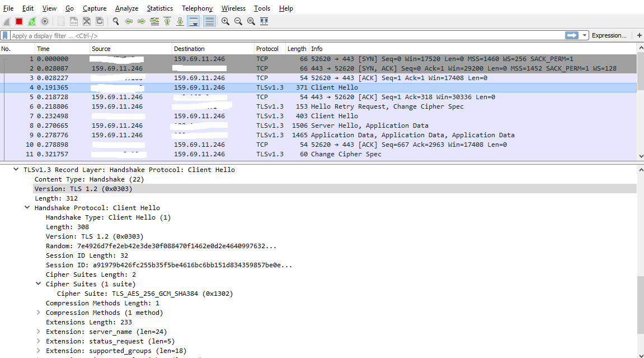Sort by Destination column header
Screen dimensions: 644x358
[213, 49]
